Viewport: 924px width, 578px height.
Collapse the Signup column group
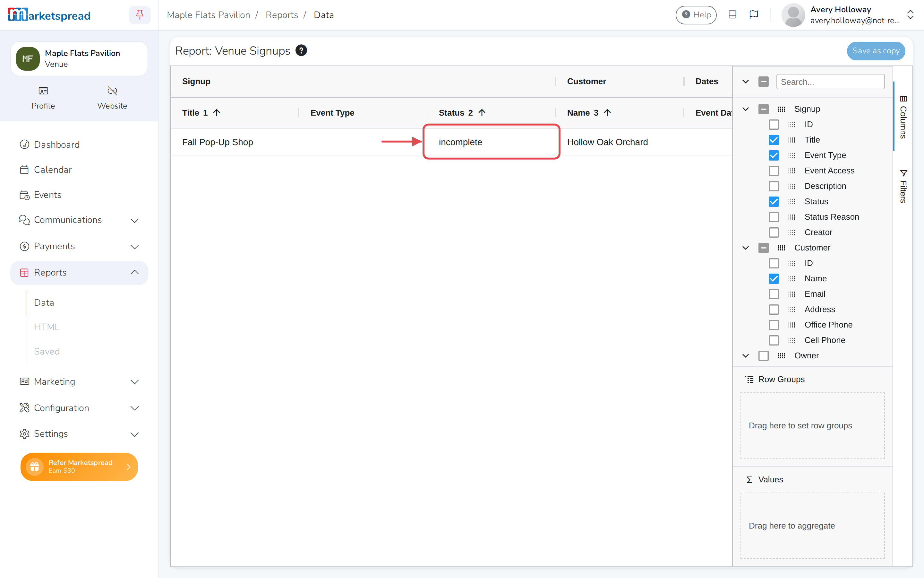coord(745,109)
